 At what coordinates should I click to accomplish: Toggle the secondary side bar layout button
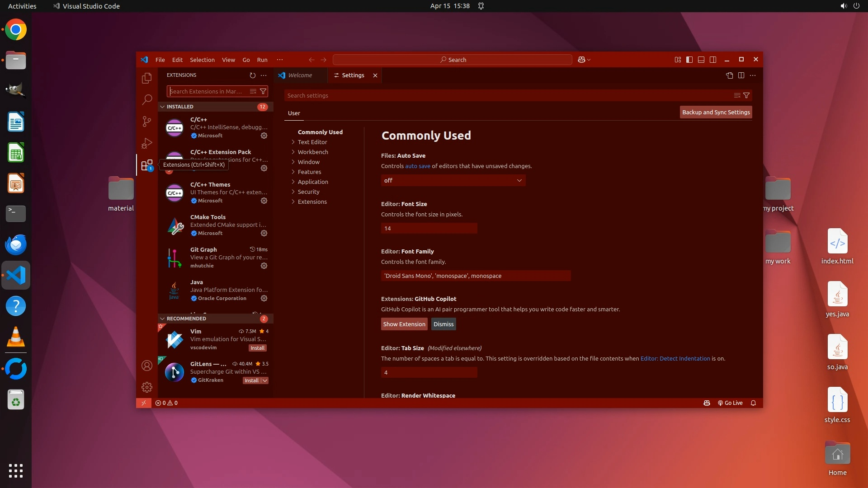tap(713, 60)
